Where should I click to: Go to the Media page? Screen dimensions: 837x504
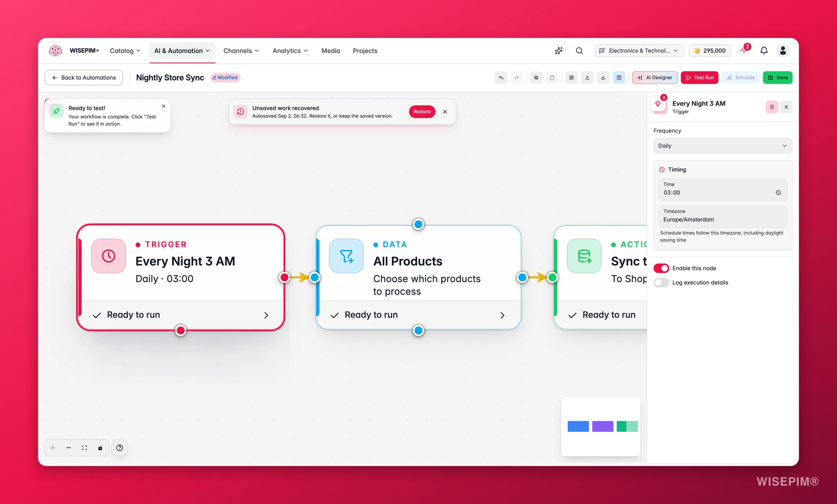tap(331, 51)
